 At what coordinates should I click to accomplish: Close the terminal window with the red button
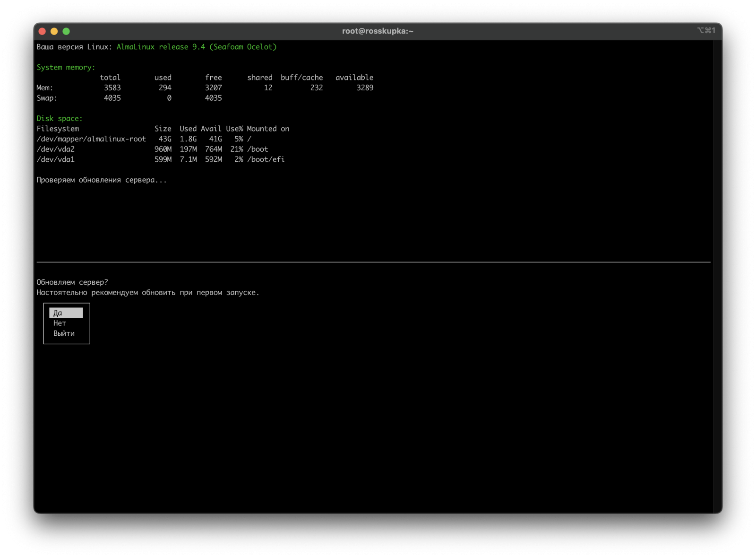[x=42, y=31]
